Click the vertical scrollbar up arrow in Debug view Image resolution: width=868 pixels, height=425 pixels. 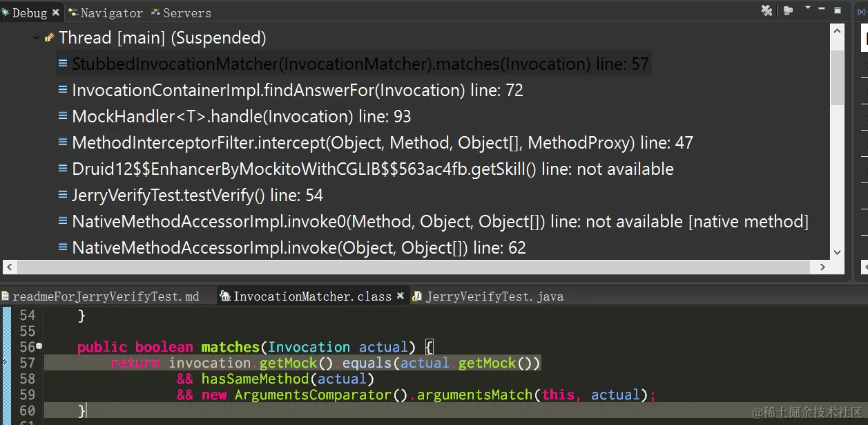[x=837, y=32]
